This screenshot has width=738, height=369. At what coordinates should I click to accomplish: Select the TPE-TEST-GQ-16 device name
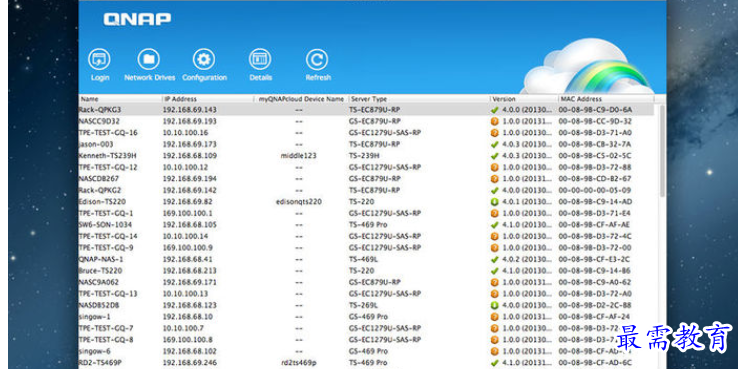point(108,133)
